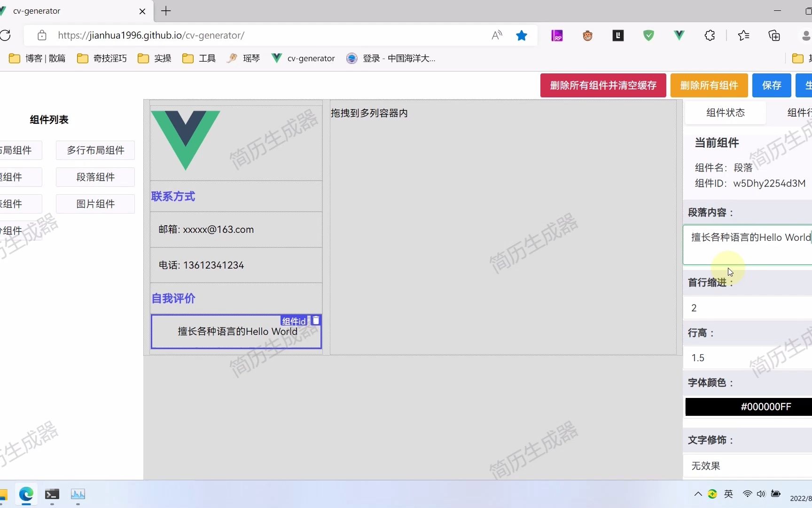The width and height of the screenshot is (812, 508).
Task: Open the 实操 bookmark folder
Action: (x=155, y=58)
